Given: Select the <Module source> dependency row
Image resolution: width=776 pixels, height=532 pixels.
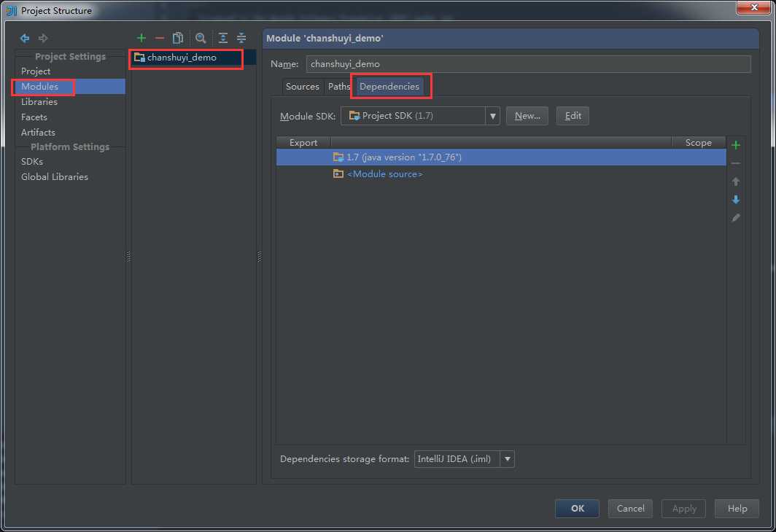Looking at the screenshot, I should (501, 174).
